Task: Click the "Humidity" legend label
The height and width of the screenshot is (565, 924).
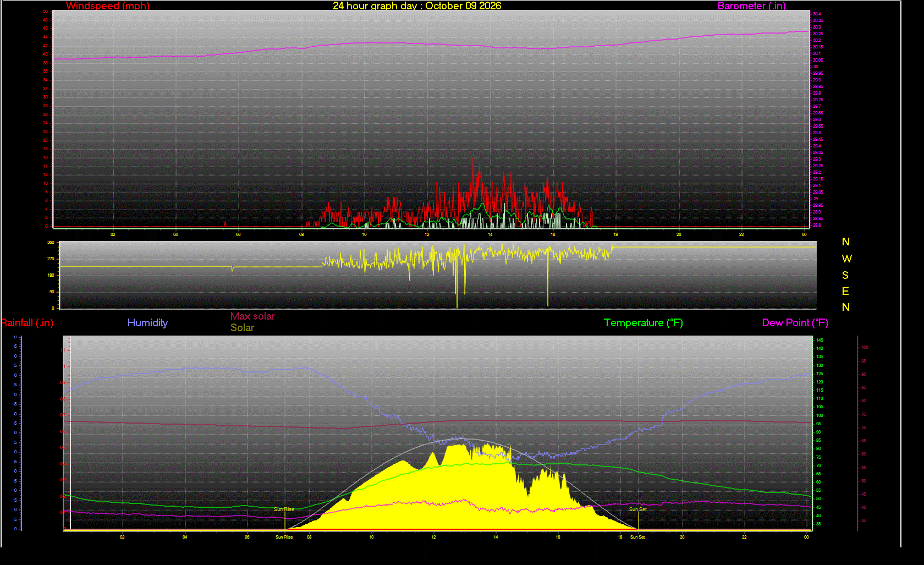Action: coord(147,323)
